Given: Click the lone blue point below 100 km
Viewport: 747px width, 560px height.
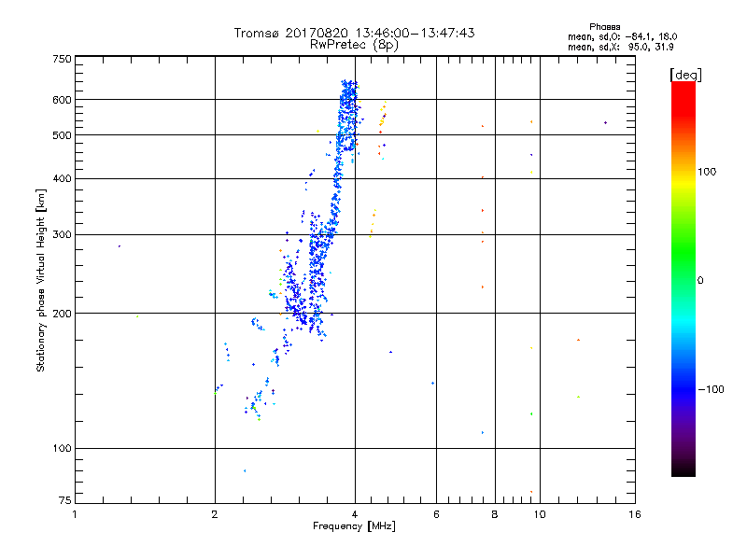Looking at the screenshot, I should click(245, 471).
